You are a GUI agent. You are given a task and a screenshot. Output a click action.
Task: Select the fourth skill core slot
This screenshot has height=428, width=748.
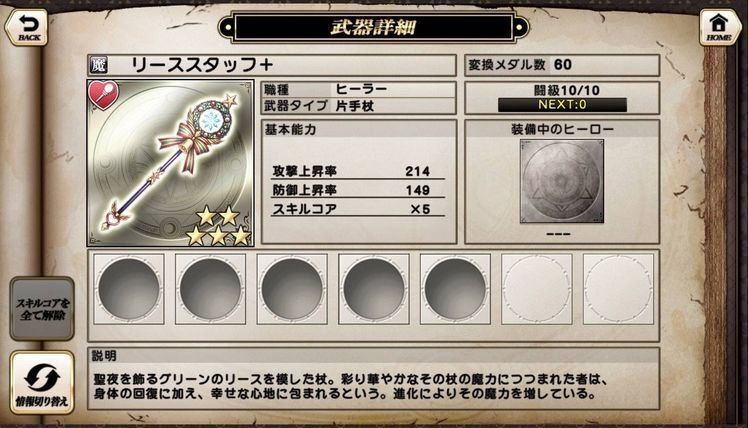click(x=374, y=289)
